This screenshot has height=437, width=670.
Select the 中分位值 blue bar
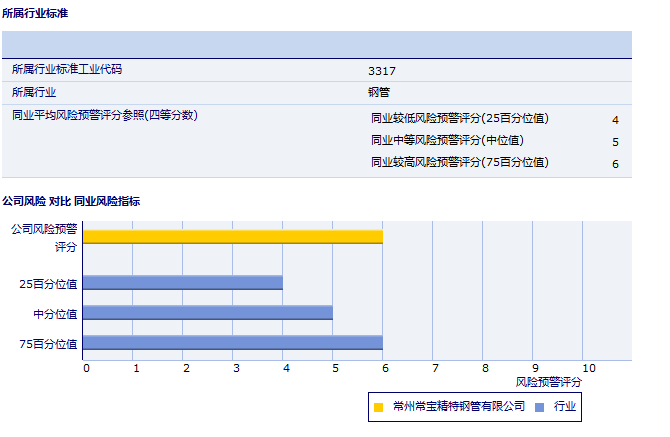pyautogui.click(x=208, y=312)
